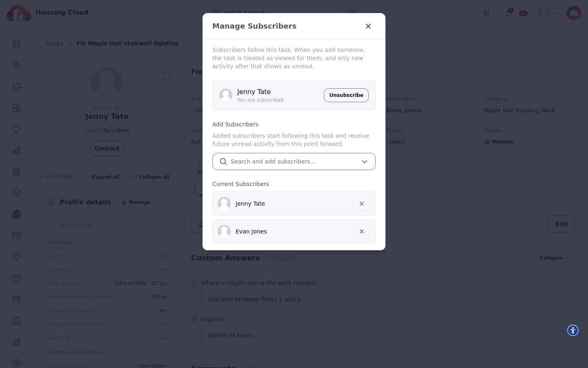The width and height of the screenshot is (588, 368).
Task: Toggle the Profile details section chevron
Action: [164, 202]
